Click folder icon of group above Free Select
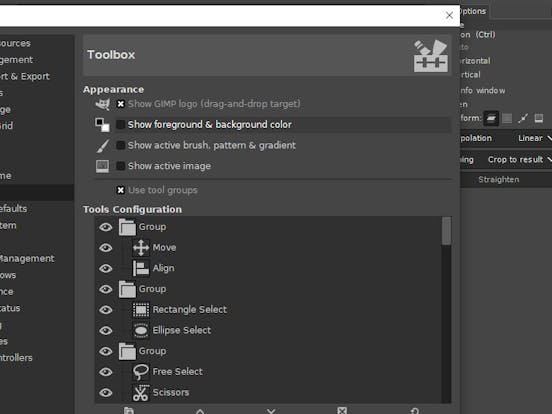Screen dimensions: 552x414 pyautogui.click(x=127, y=351)
